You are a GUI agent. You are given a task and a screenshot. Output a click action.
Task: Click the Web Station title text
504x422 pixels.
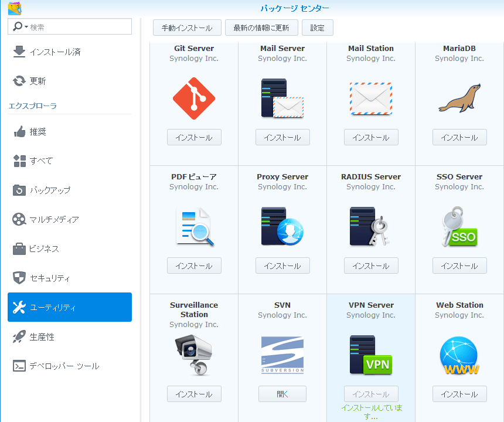(459, 305)
